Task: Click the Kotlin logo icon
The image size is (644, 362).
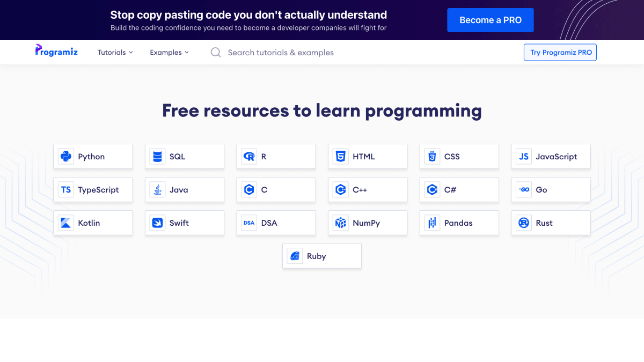Action: 66,223
